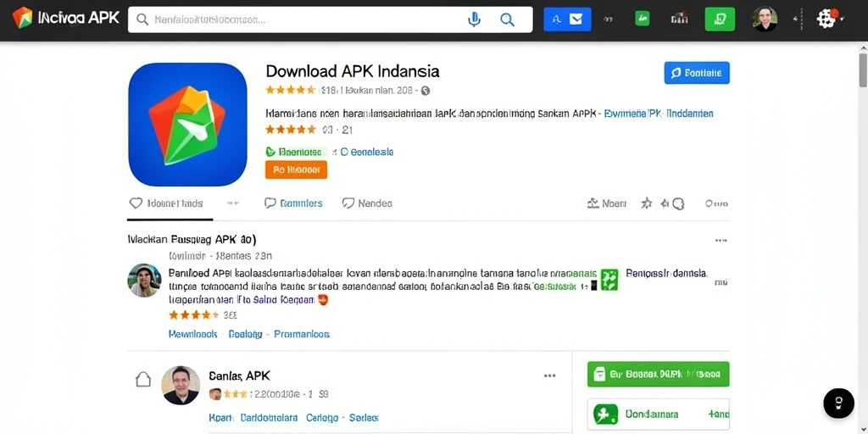Click the Dondainara sidebar button
This screenshot has height=434, width=868.
658,414
